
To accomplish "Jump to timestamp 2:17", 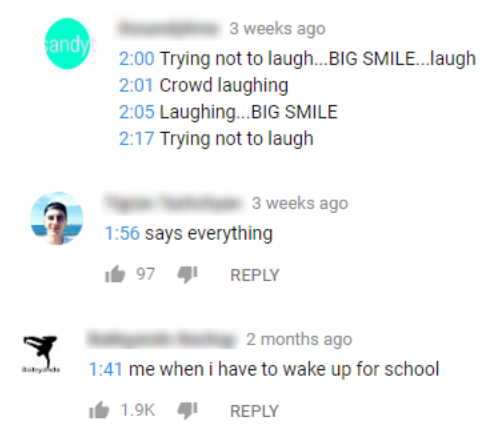I will point(137,139).
